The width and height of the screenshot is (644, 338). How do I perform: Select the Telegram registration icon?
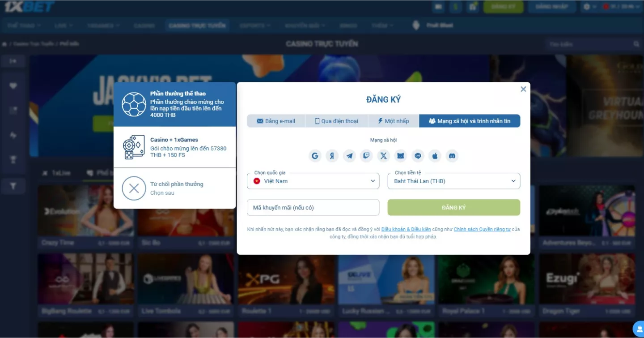(349, 156)
